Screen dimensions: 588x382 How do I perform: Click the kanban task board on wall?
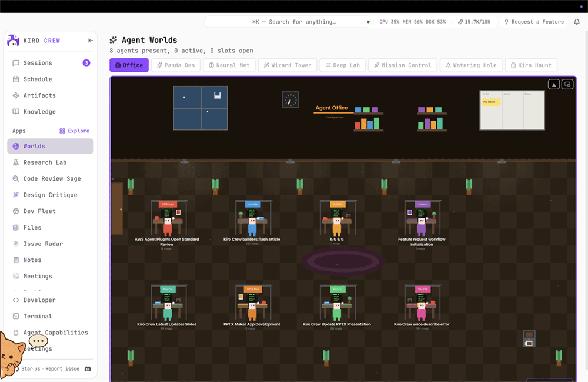512,110
